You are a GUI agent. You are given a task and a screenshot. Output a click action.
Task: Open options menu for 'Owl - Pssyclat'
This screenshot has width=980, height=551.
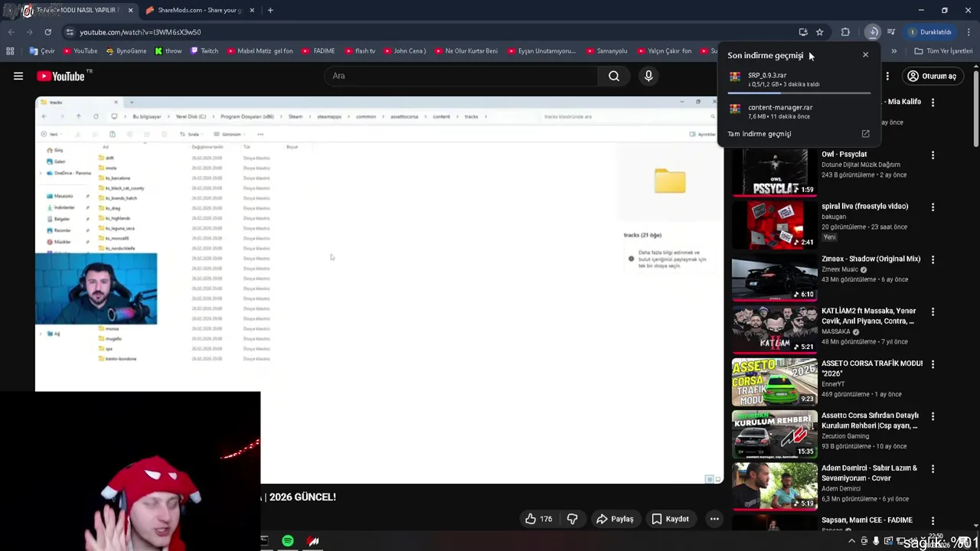(x=933, y=155)
